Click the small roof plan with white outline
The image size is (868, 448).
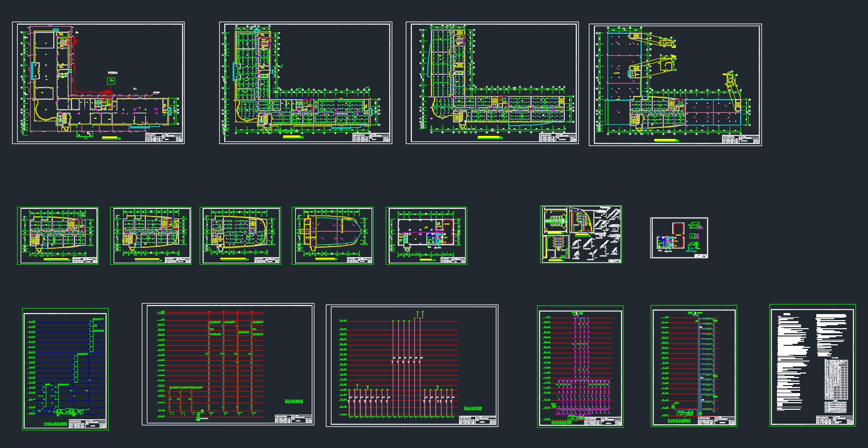(x=426, y=235)
